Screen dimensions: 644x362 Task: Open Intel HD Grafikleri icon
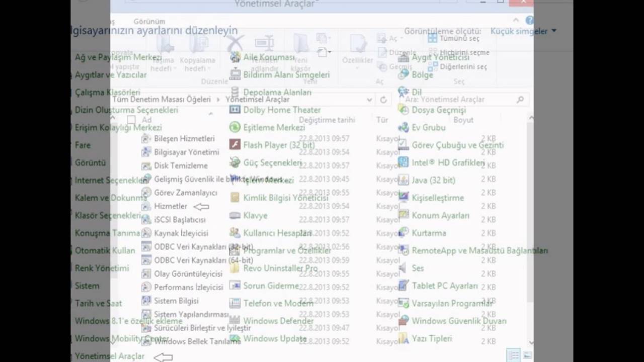(x=403, y=162)
